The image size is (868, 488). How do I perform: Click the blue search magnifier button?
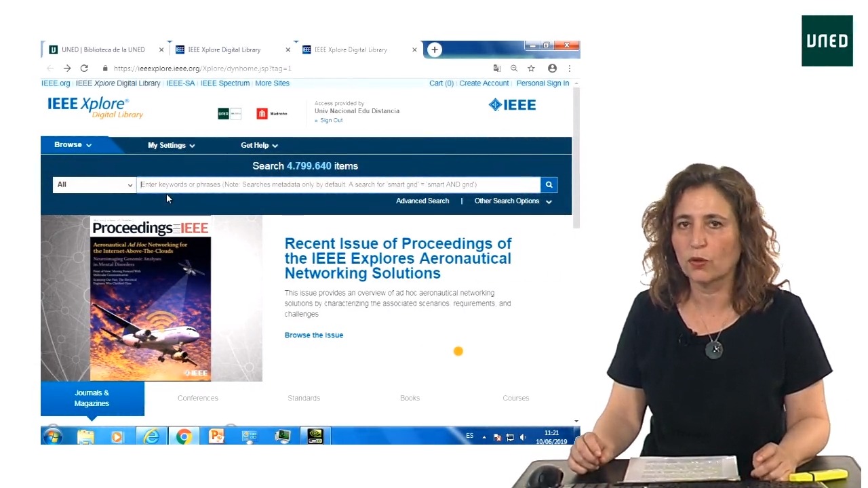pyautogui.click(x=549, y=184)
